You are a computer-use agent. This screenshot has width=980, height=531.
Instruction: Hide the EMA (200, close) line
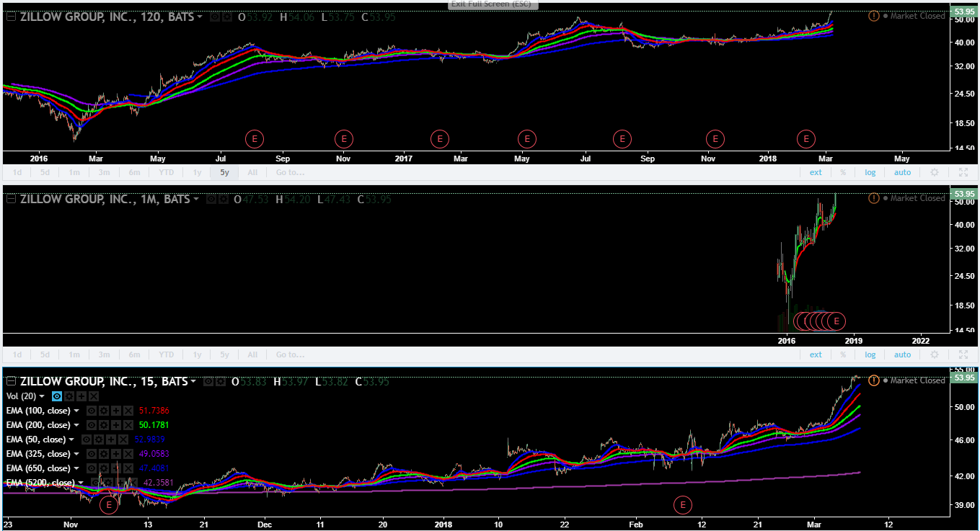(92, 425)
